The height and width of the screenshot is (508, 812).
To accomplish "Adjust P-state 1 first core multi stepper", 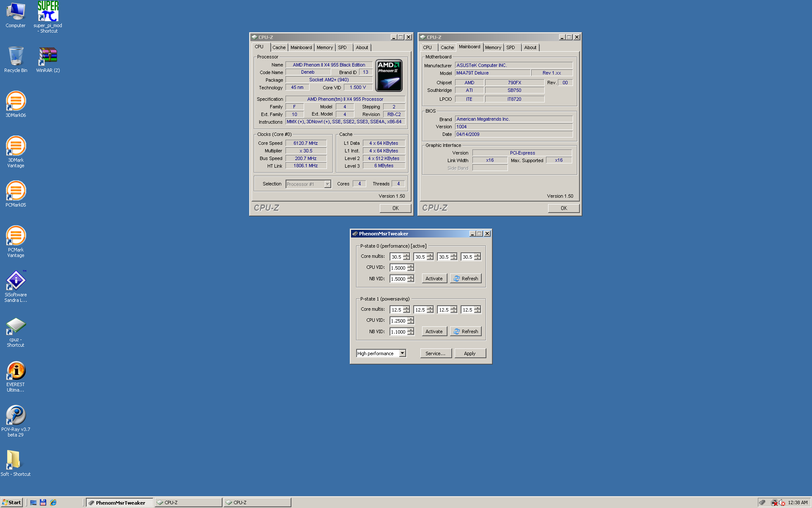I will click(406, 309).
